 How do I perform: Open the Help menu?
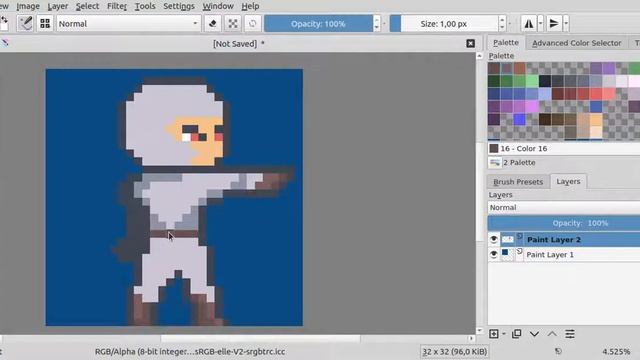pos(250,6)
